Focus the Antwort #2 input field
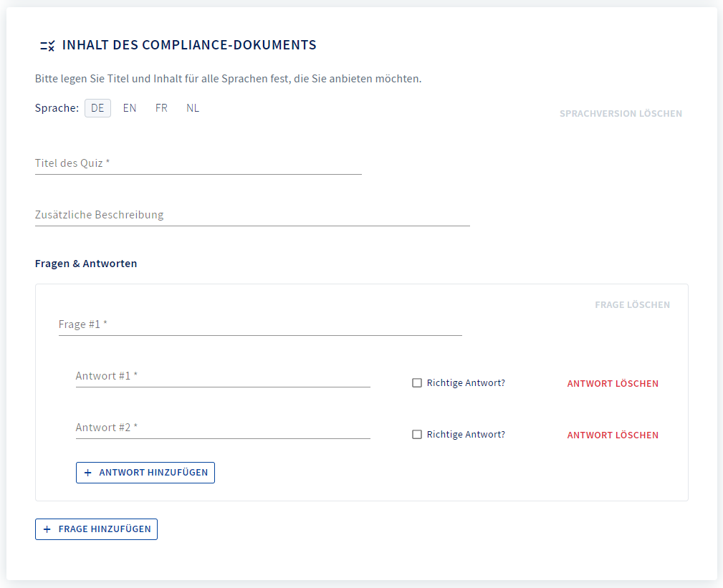The image size is (723, 588). click(223, 428)
